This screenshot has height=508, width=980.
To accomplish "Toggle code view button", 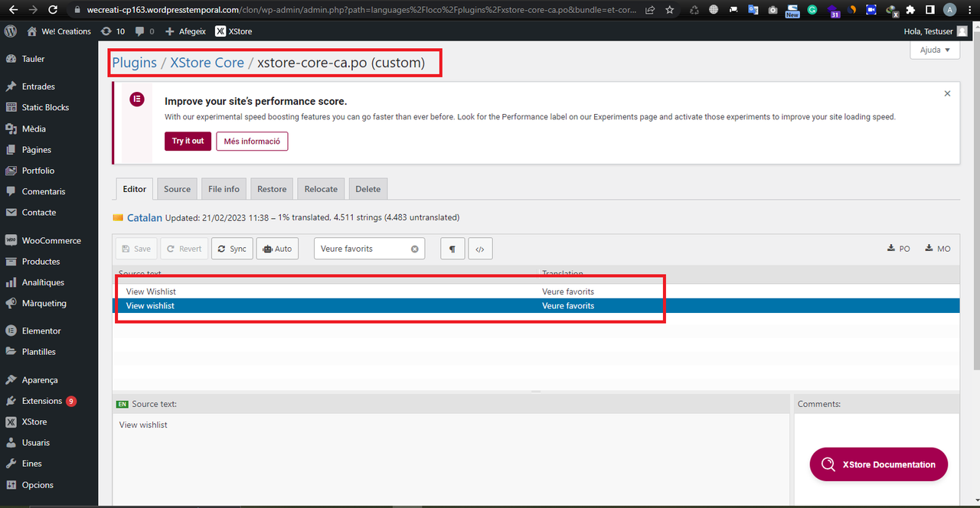I will pyautogui.click(x=480, y=249).
